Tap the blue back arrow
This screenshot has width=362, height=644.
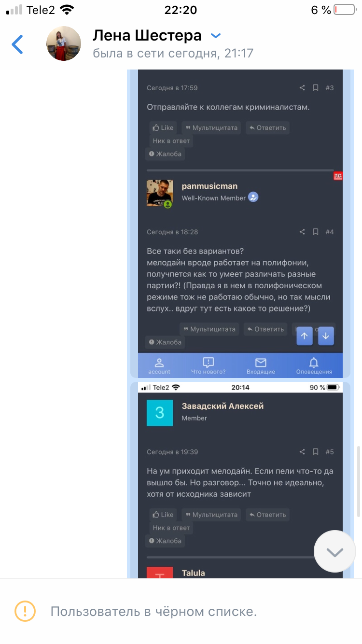(17, 44)
